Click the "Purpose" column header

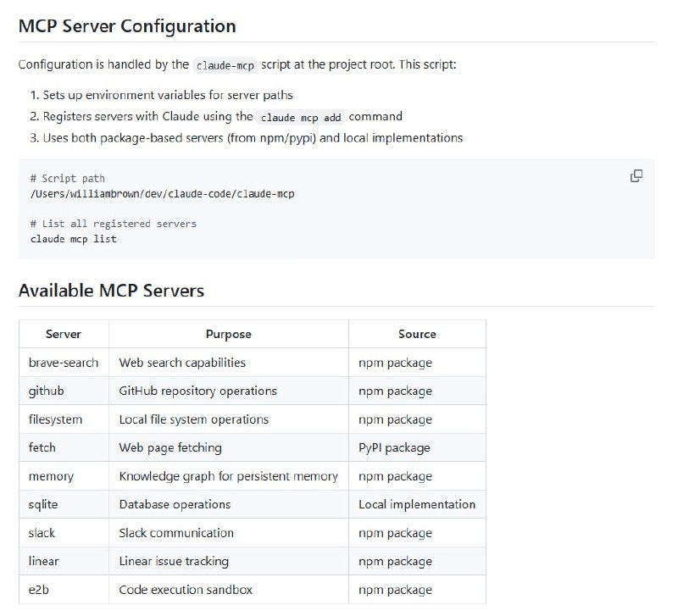click(x=228, y=334)
